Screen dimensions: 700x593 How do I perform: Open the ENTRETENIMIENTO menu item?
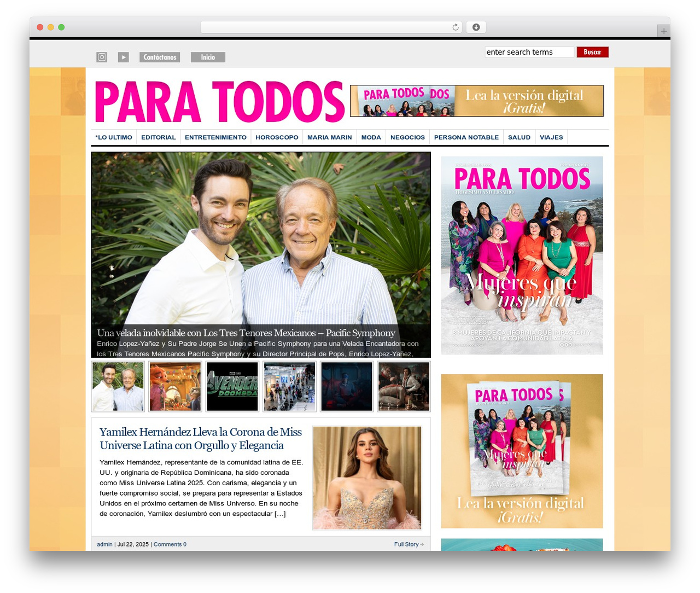pos(215,137)
